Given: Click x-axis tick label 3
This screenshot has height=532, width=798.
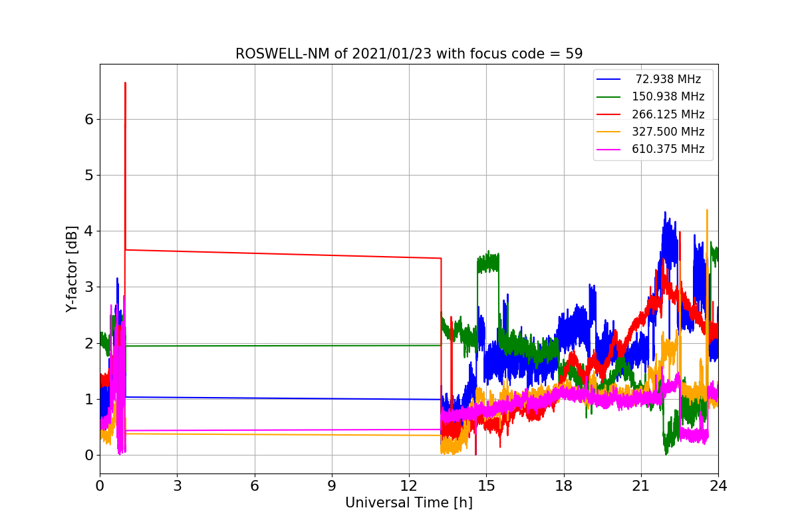Looking at the screenshot, I should [177, 485].
